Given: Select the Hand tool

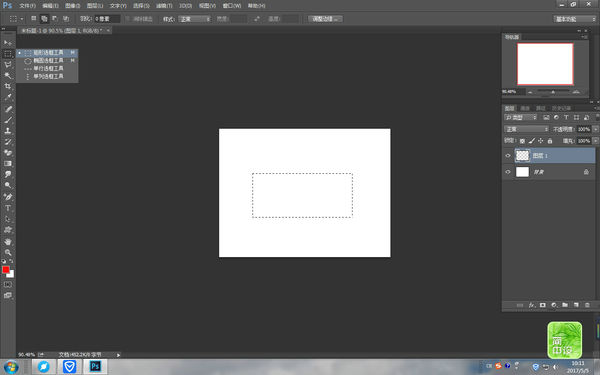Looking at the screenshot, I should click(8, 242).
